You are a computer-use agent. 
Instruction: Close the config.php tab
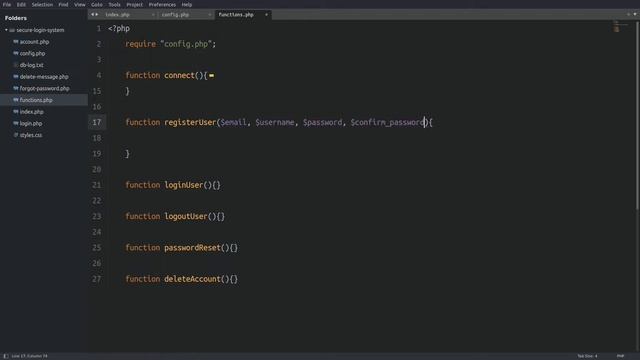click(209, 15)
